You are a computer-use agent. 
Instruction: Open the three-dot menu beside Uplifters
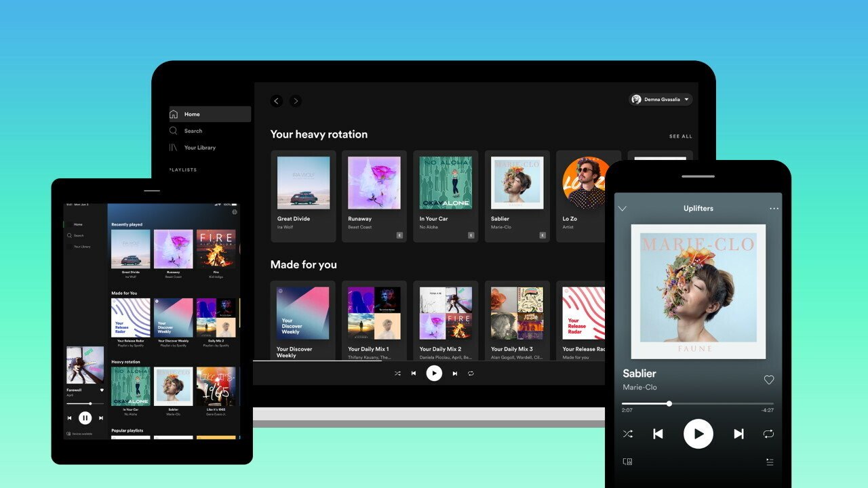pyautogui.click(x=774, y=209)
